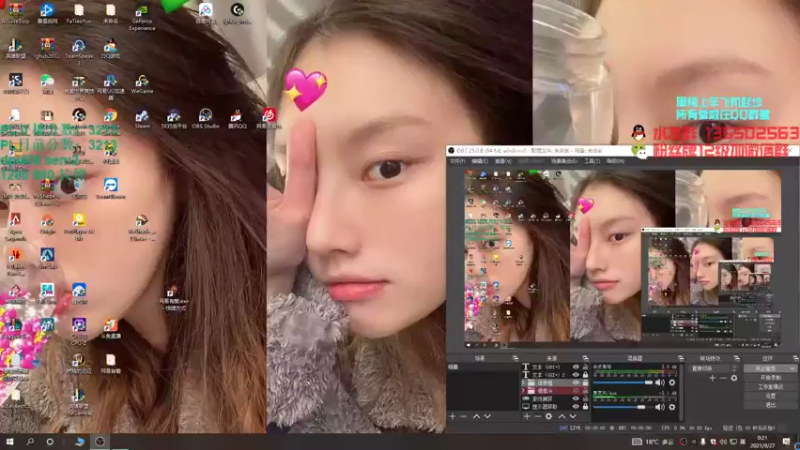Pop out the Audio Mixer dock panel

pyautogui.click(x=680, y=358)
